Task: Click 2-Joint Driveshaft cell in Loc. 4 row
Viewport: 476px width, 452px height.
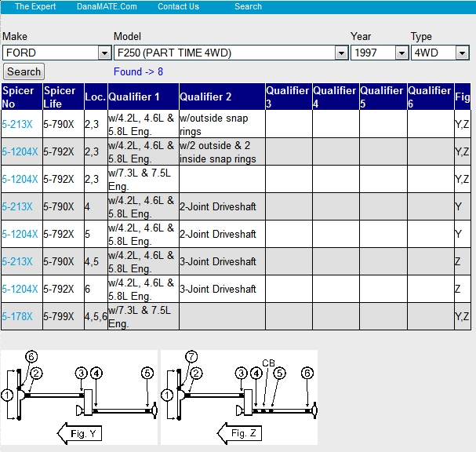Action: click(222, 206)
